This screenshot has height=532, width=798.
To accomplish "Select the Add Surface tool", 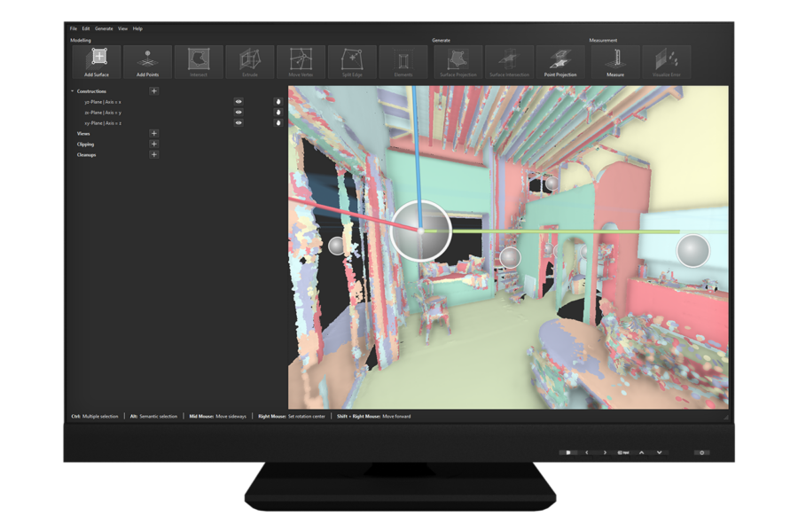I will pos(97,62).
